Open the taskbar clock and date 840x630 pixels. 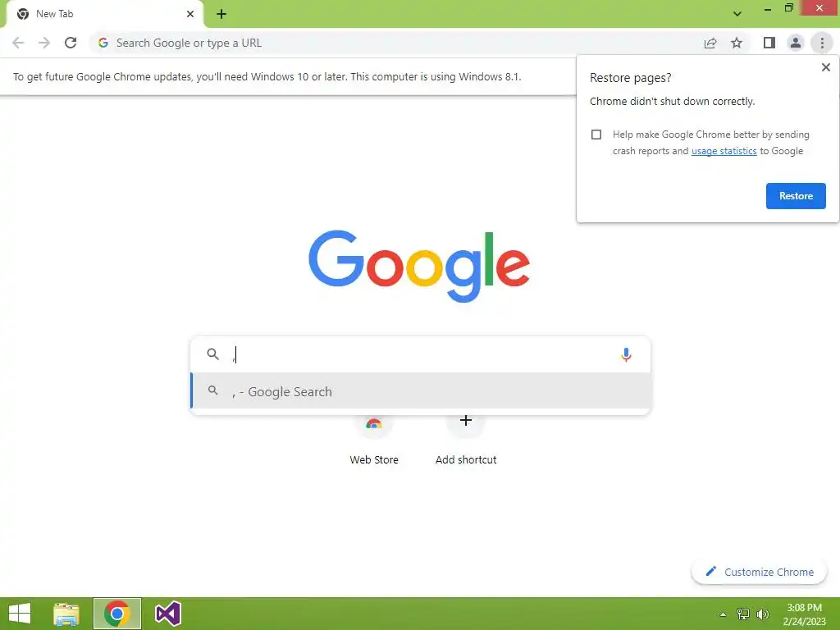pos(804,614)
